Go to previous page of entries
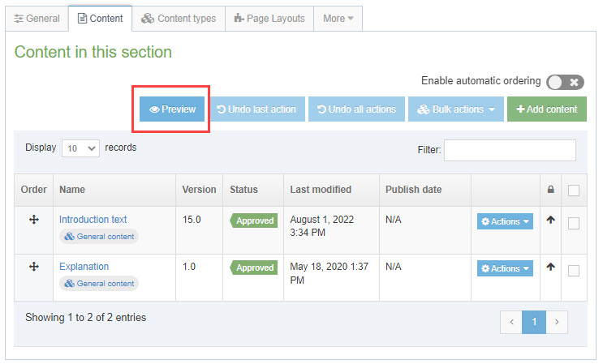Viewport: 603px width, 364px height. coord(511,322)
